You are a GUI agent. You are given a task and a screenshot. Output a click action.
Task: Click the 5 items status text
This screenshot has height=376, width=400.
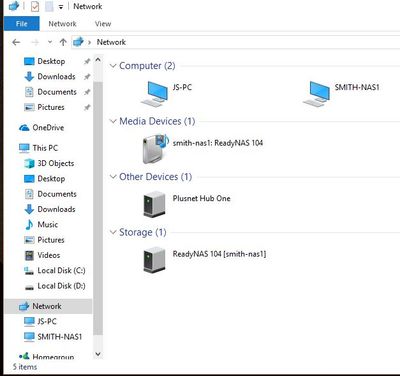pyautogui.click(x=25, y=367)
